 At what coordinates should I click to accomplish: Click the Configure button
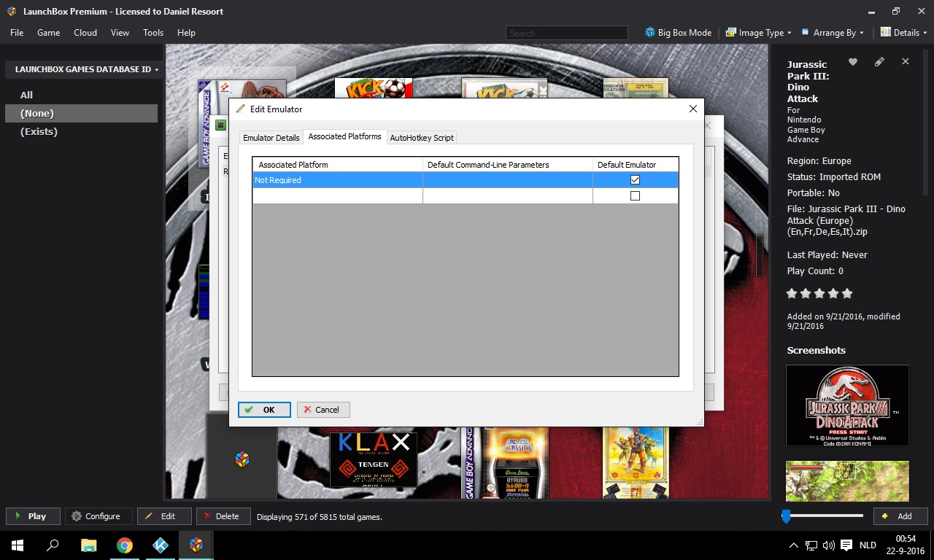[99, 516]
